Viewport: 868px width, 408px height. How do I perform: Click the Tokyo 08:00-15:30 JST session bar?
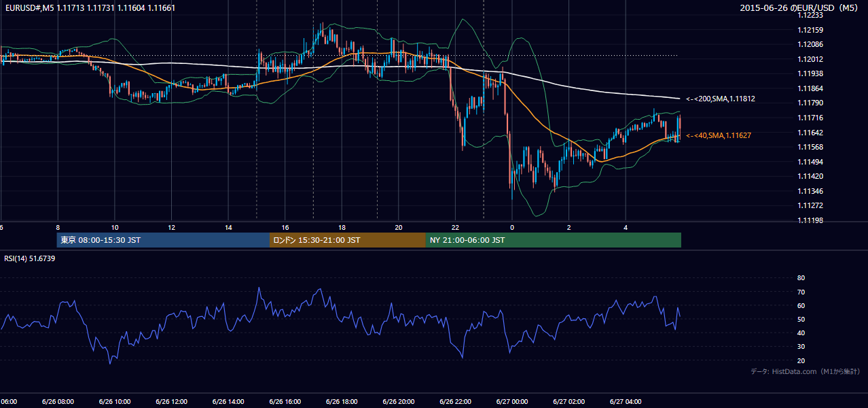click(163, 240)
